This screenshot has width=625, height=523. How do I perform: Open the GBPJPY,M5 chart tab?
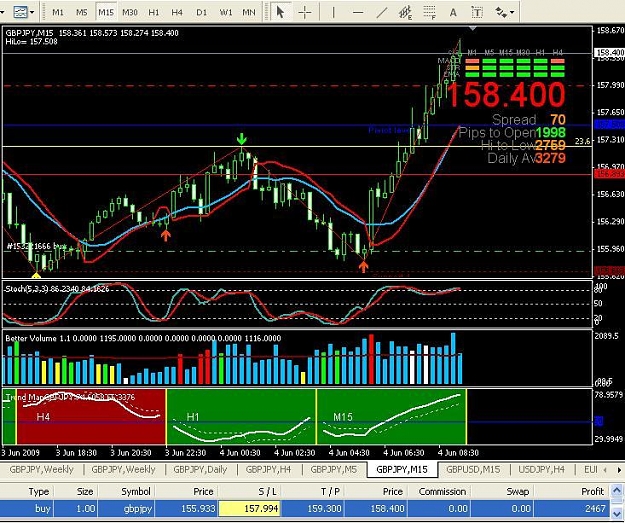(x=334, y=470)
